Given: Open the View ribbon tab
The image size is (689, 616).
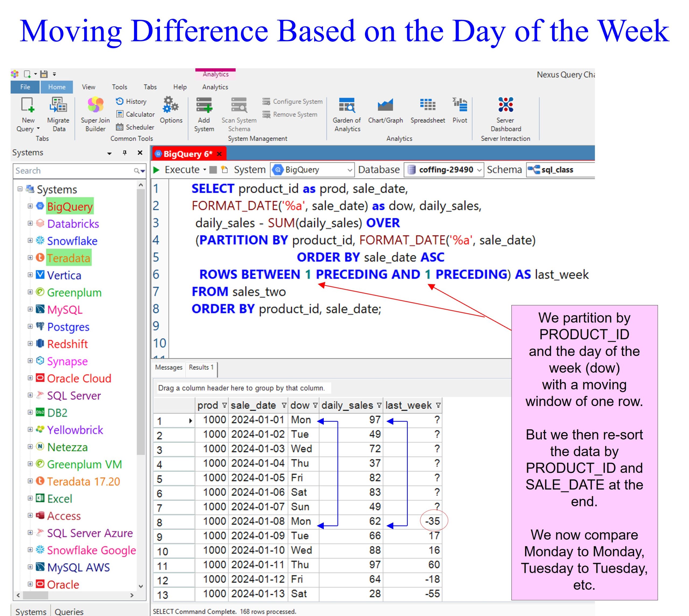Looking at the screenshot, I should (88, 87).
